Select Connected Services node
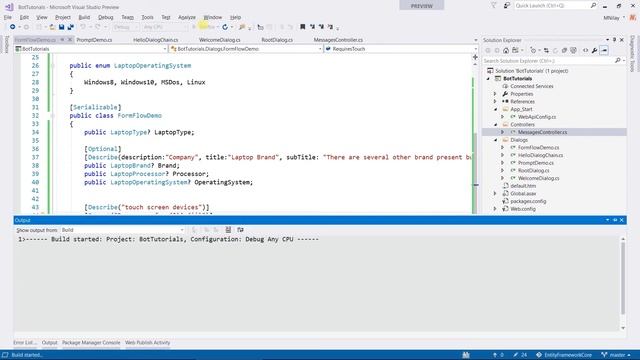The width and height of the screenshot is (640, 360). coord(532,86)
